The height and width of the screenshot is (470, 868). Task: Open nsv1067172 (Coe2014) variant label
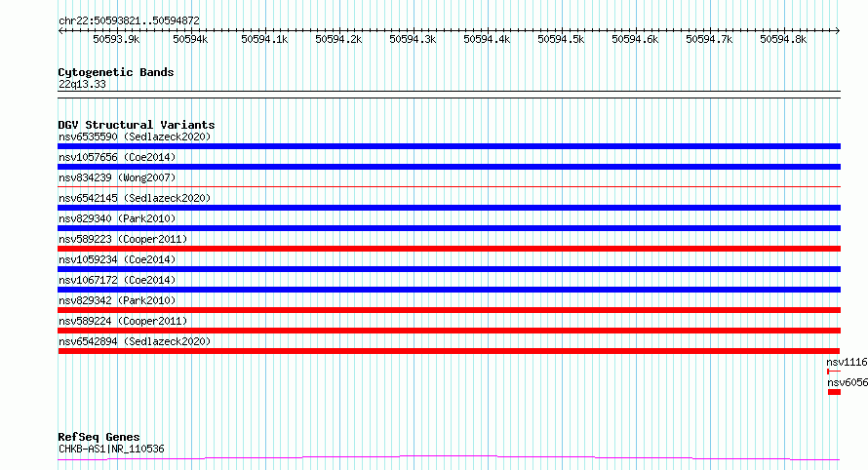[x=117, y=280]
